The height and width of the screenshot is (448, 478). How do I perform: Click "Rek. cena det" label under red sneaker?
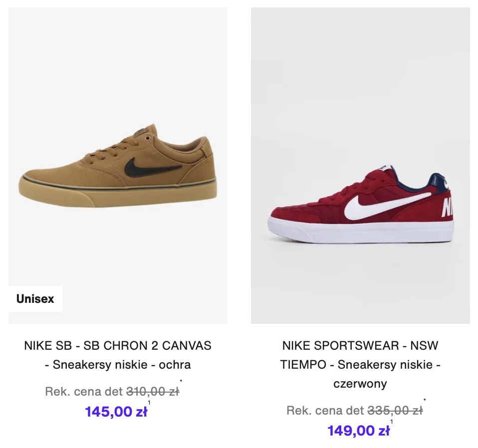325,411
